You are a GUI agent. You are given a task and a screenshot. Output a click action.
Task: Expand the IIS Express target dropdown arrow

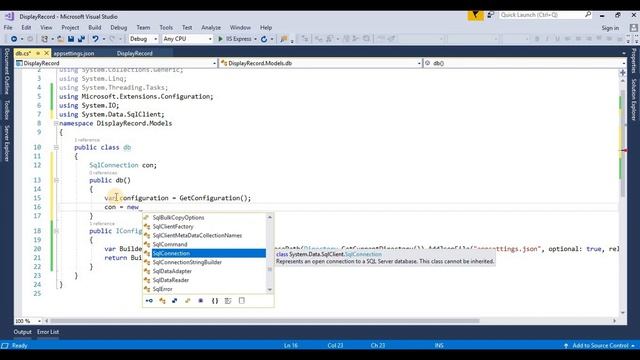point(255,39)
